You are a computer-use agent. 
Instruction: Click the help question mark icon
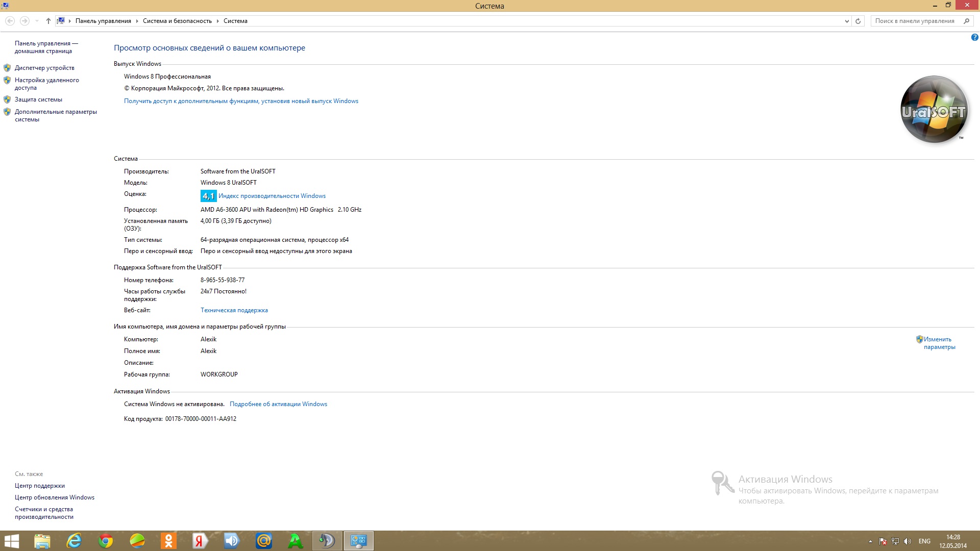(x=974, y=37)
